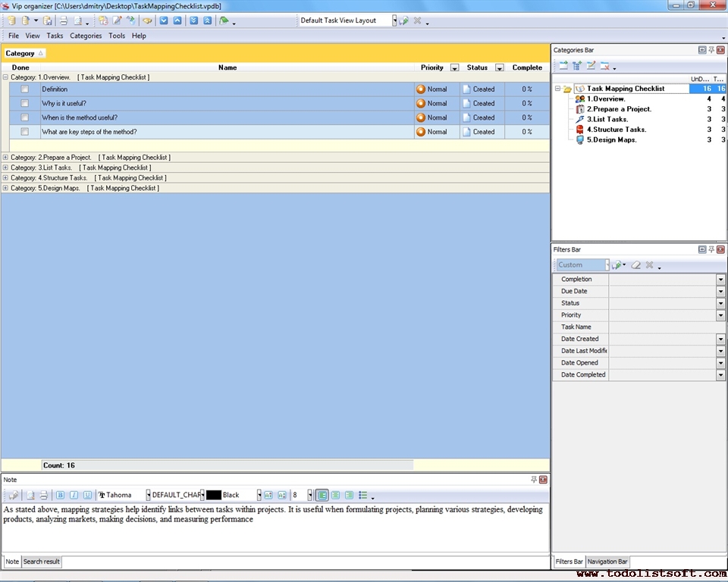The width and height of the screenshot is (728, 582).
Task: Click the bullet list icon in the Note toolbar
Action: click(x=363, y=495)
